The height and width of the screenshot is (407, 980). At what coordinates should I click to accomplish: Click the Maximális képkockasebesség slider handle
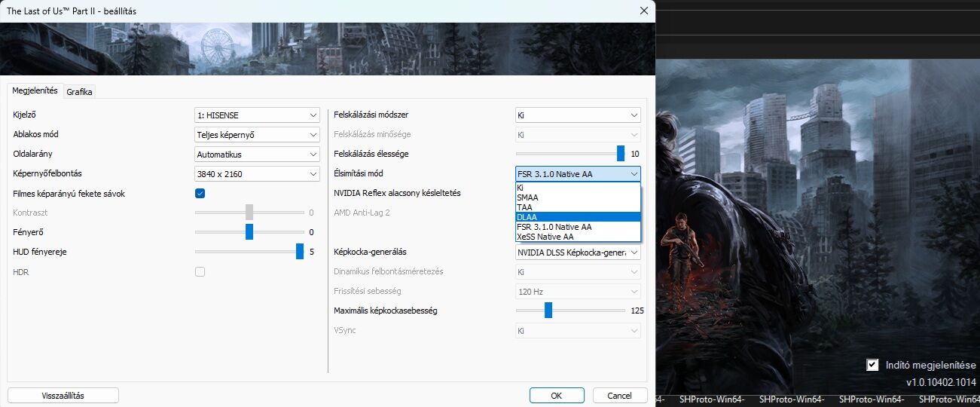pyautogui.click(x=548, y=311)
